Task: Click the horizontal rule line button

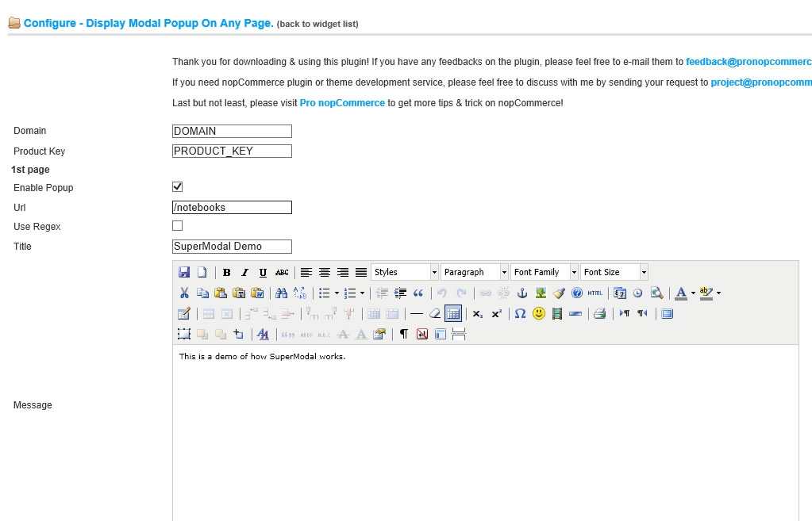Action: [x=417, y=313]
